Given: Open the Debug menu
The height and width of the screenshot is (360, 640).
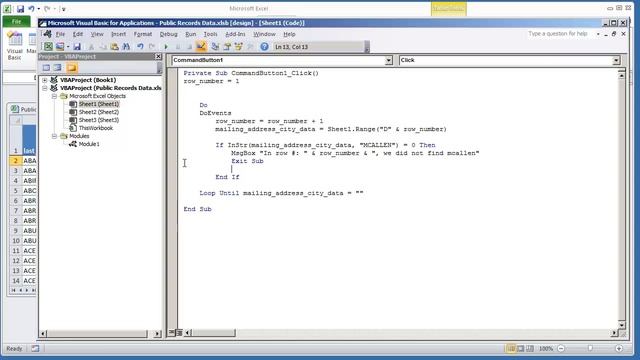Looking at the screenshot, I should [x=169, y=34].
